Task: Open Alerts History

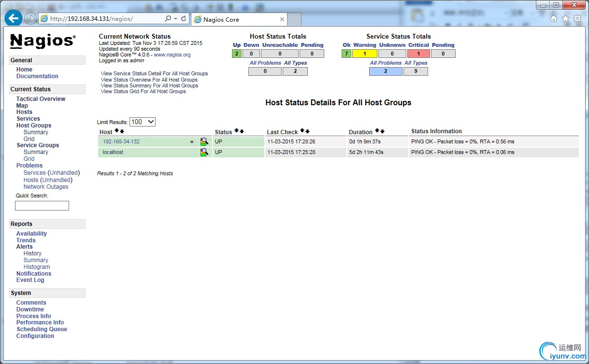Action: (x=32, y=253)
